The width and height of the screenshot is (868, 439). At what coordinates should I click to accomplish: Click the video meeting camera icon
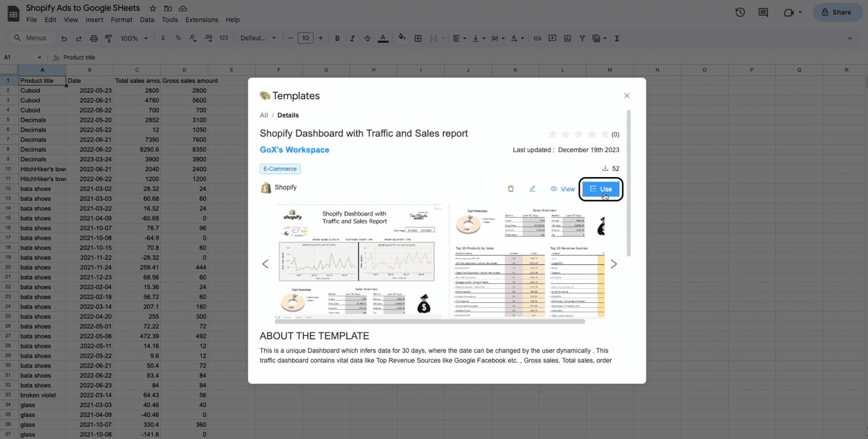[x=789, y=12]
